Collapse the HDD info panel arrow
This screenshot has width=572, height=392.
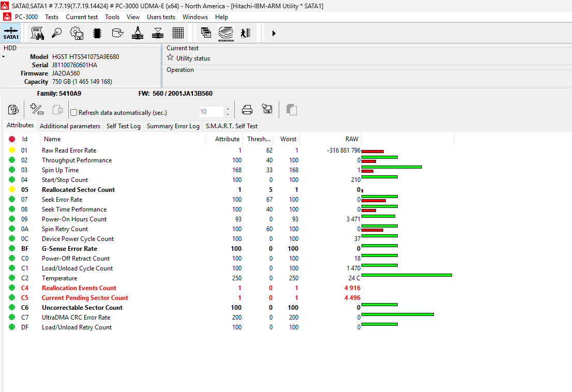point(3,57)
